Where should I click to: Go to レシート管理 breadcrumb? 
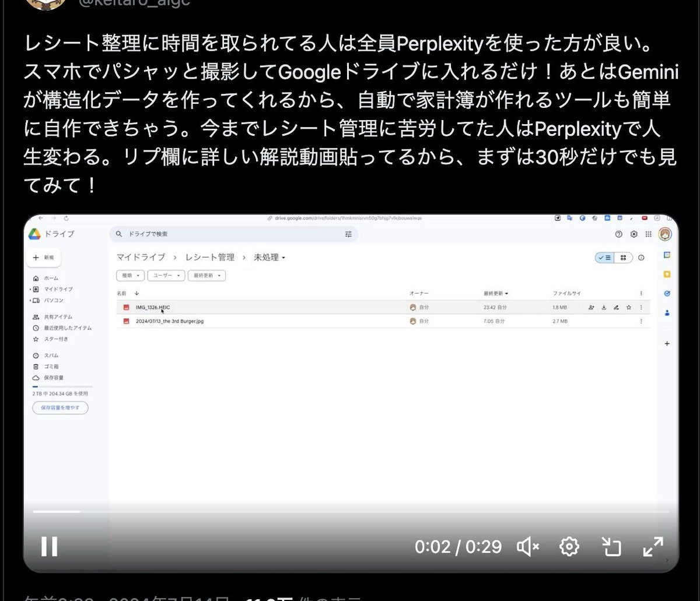click(209, 257)
